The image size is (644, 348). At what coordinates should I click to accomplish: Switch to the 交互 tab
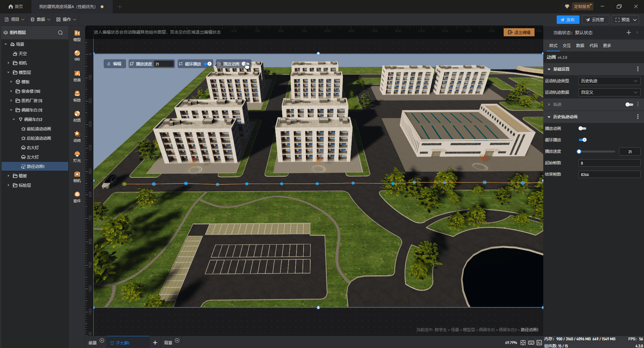(567, 46)
